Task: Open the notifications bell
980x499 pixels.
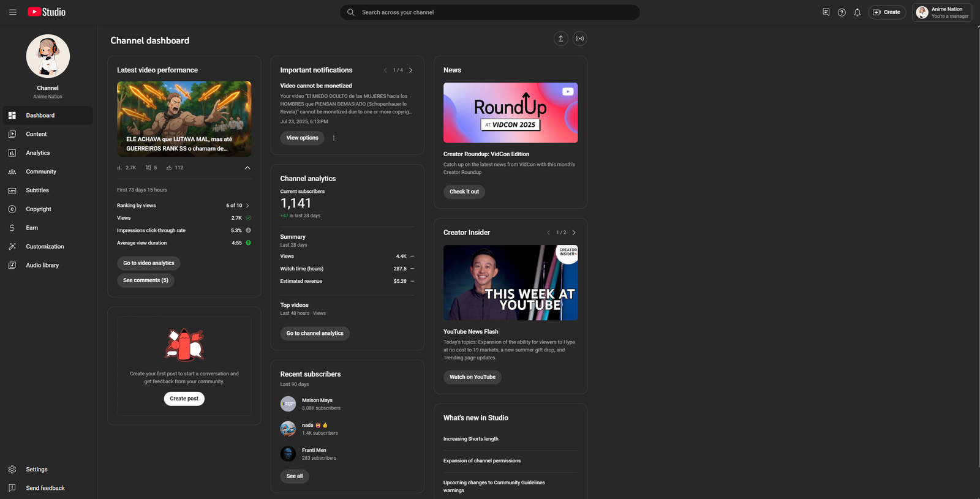Action: (x=858, y=12)
